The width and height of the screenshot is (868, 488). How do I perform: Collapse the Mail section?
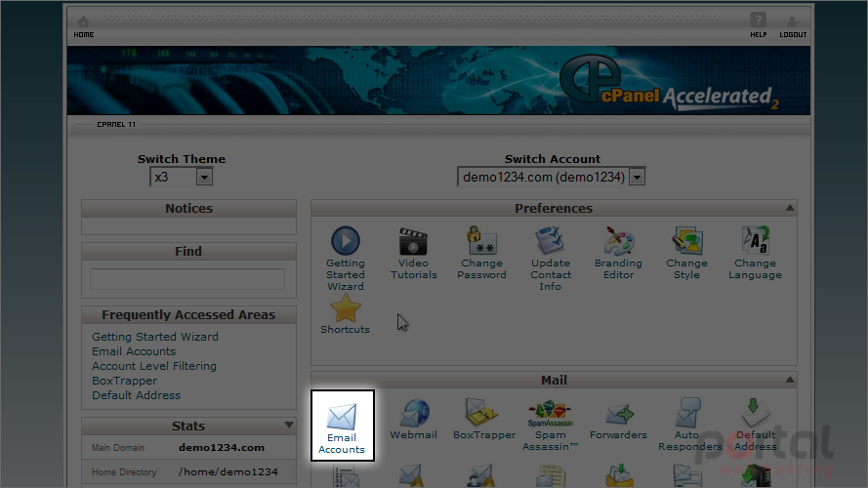(x=790, y=380)
